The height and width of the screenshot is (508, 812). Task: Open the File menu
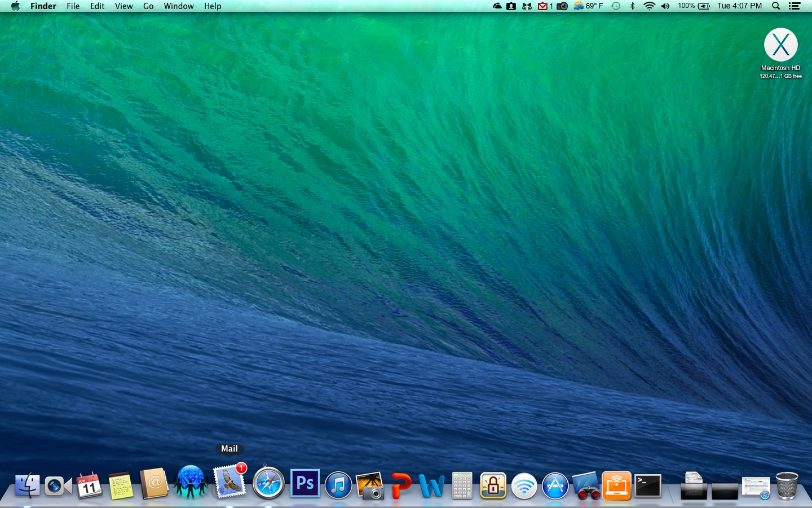coord(73,6)
